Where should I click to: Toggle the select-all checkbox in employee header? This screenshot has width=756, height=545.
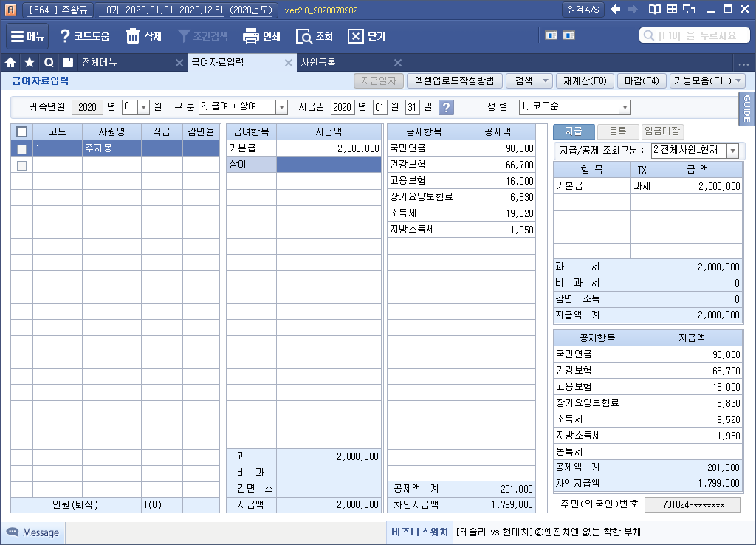coord(21,131)
